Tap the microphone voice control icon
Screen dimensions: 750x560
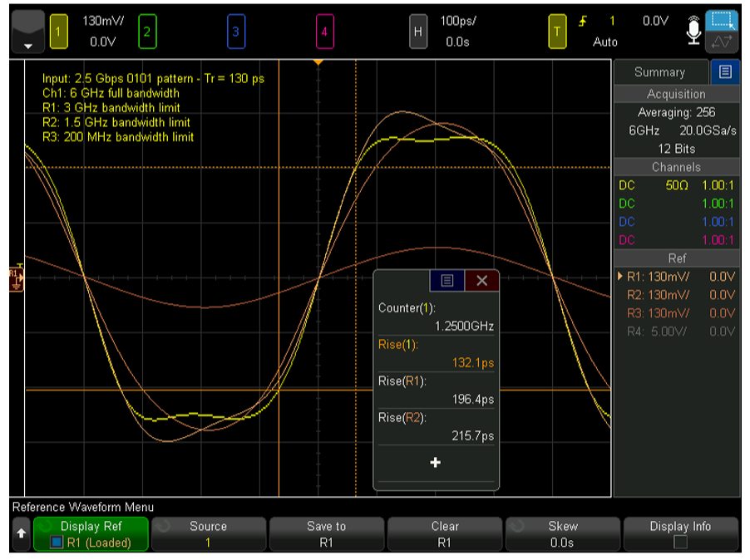coord(693,31)
